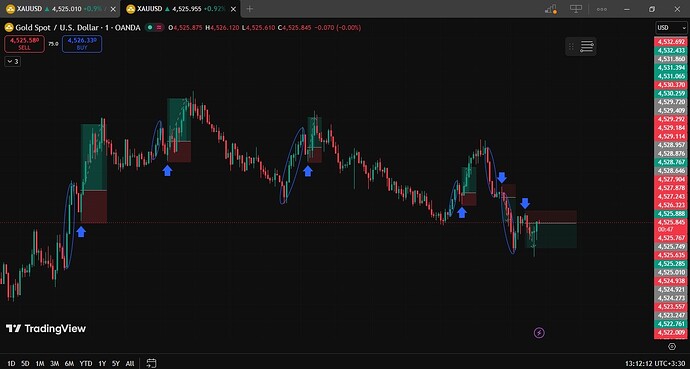
Task: Click the gray price label 4,529.720
Action: pyautogui.click(x=671, y=102)
